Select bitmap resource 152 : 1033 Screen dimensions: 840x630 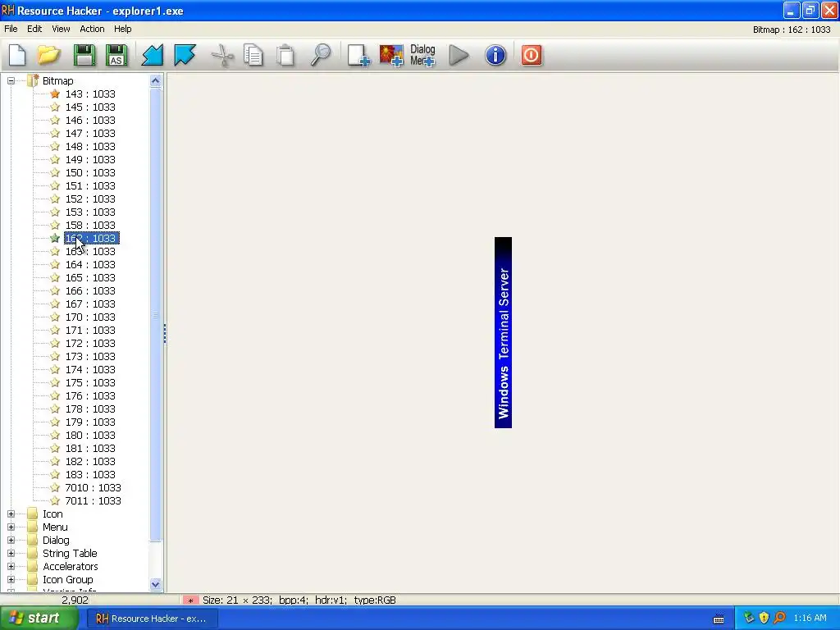(x=90, y=199)
